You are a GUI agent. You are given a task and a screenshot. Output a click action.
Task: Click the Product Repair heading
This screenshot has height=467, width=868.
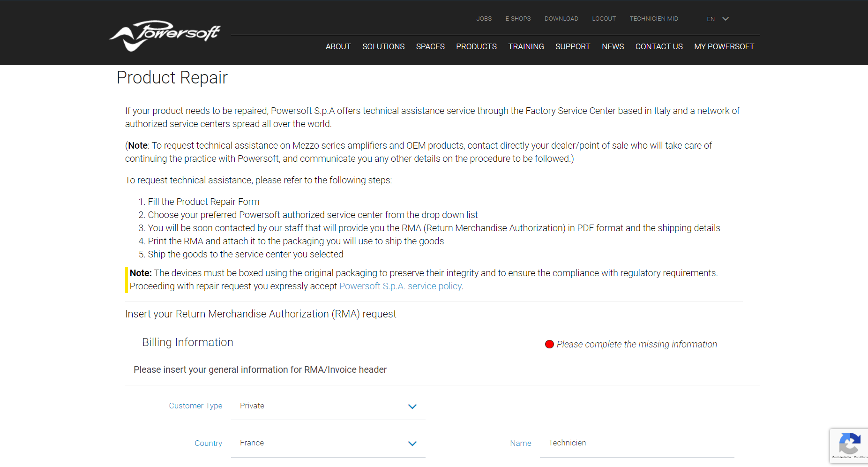pos(172,78)
